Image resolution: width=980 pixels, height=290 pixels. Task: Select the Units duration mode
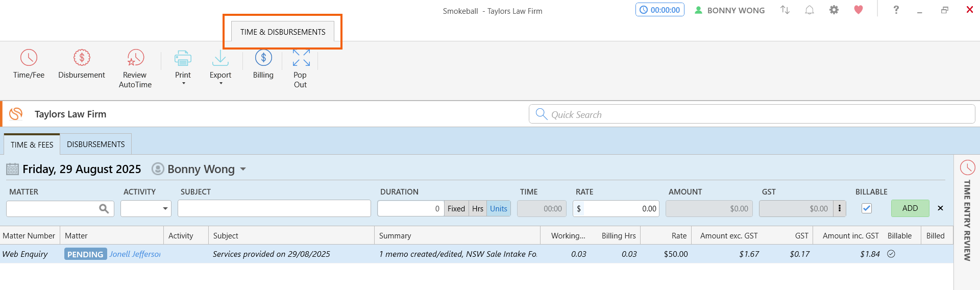pos(499,208)
